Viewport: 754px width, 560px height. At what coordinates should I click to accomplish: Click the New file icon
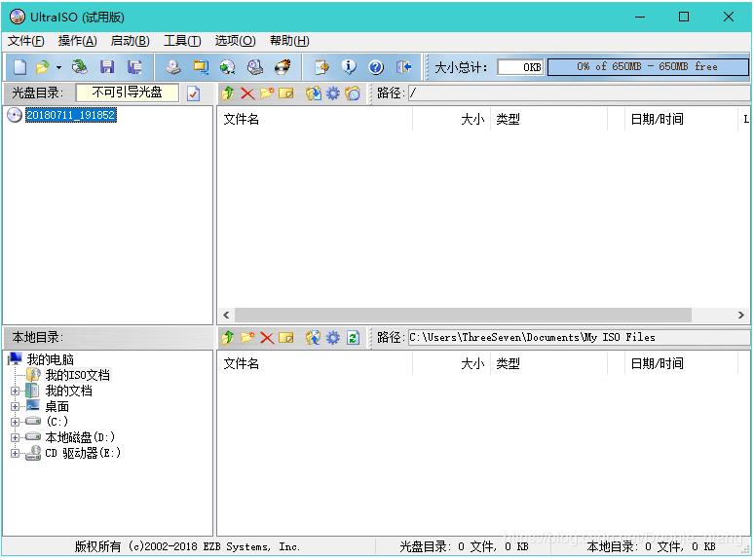pyautogui.click(x=19, y=67)
